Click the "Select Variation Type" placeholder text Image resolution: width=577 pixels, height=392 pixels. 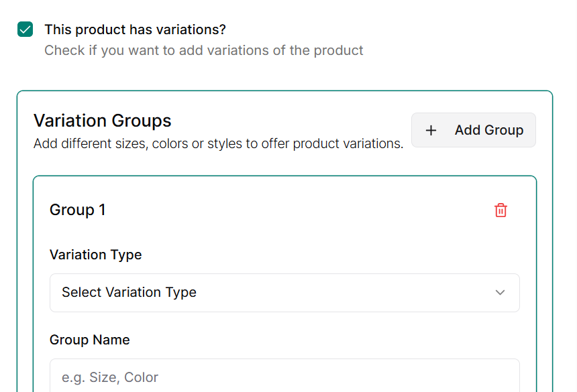pos(129,293)
